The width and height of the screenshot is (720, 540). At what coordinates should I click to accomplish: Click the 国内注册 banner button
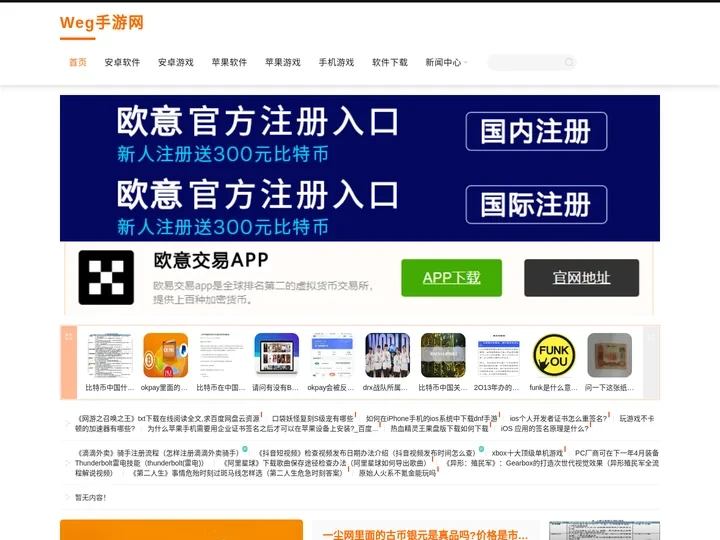(536, 131)
